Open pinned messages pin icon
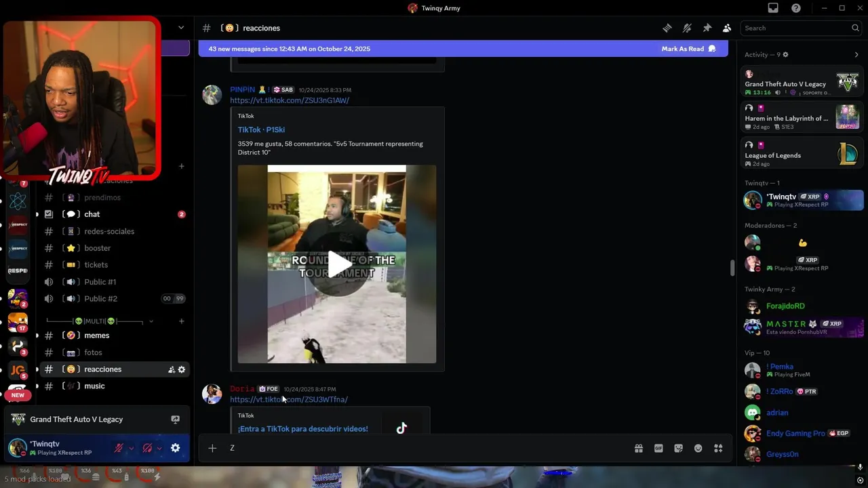The height and width of the screenshot is (488, 868). click(707, 28)
